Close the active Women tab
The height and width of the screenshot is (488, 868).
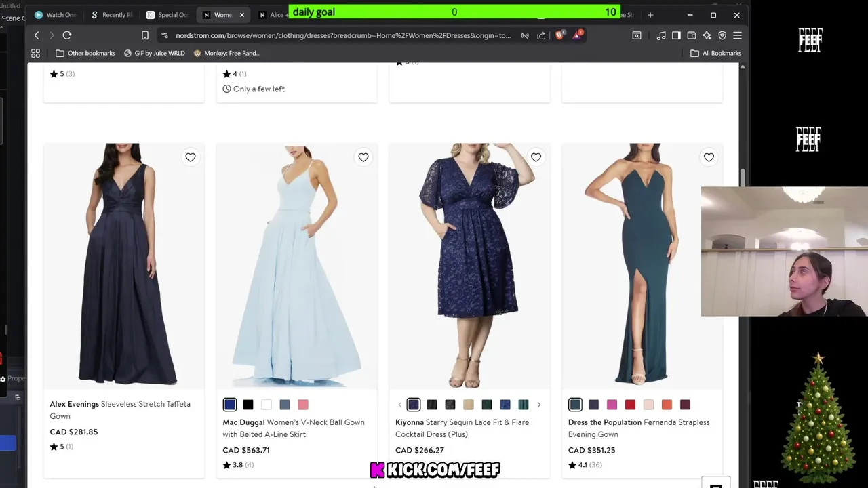point(242,15)
